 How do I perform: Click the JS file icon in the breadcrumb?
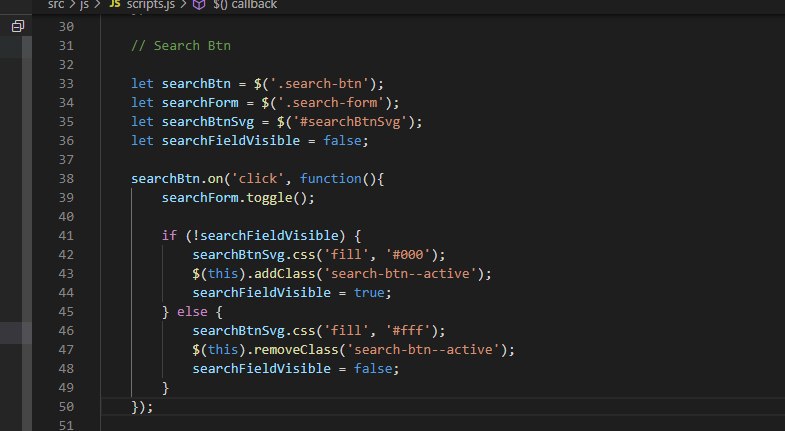click(x=115, y=4)
